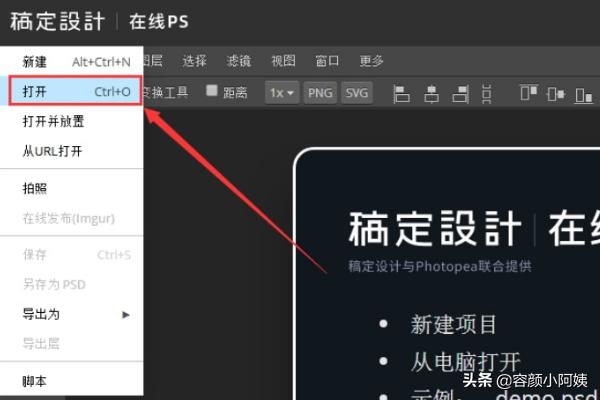Toggle the 距离 checkbox
The width and height of the screenshot is (600, 400).
pos(212,91)
